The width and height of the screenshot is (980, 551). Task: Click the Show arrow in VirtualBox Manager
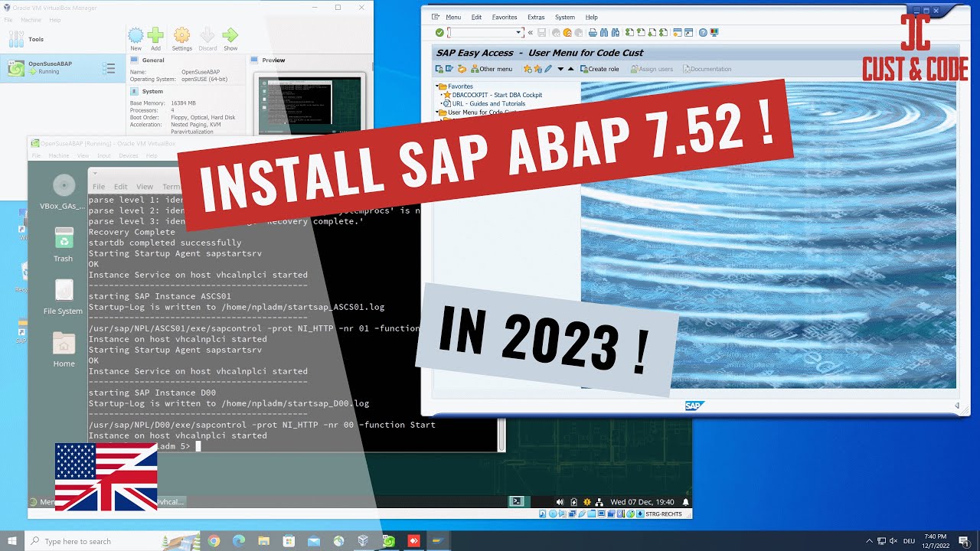click(x=230, y=39)
